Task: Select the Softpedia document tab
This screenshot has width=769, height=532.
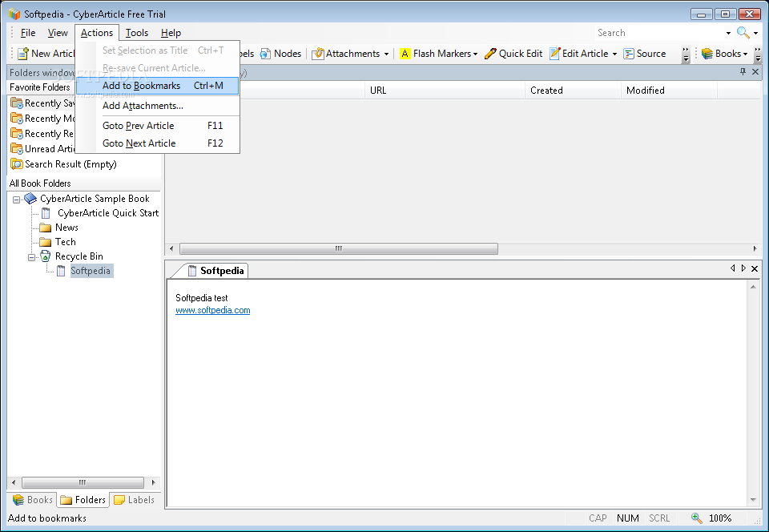Action: pos(215,271)
